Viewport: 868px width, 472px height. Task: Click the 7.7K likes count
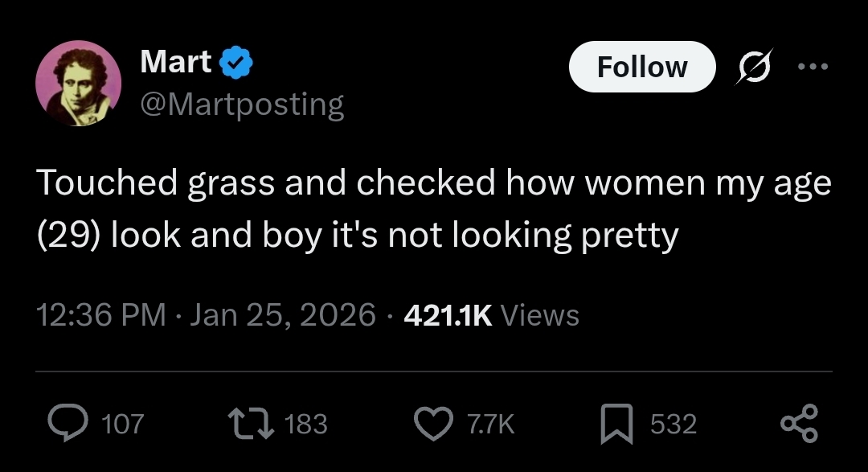[x=491, y=424]
